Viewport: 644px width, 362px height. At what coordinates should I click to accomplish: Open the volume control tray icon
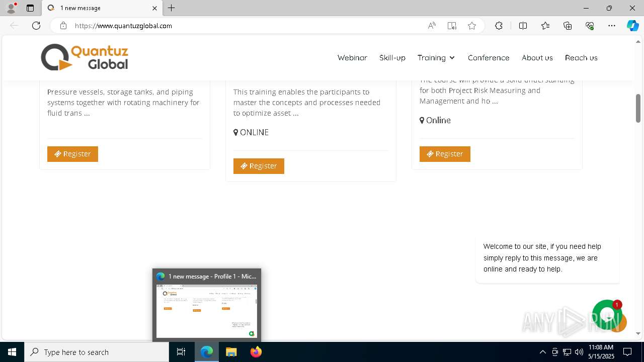[x=579, y=352]
